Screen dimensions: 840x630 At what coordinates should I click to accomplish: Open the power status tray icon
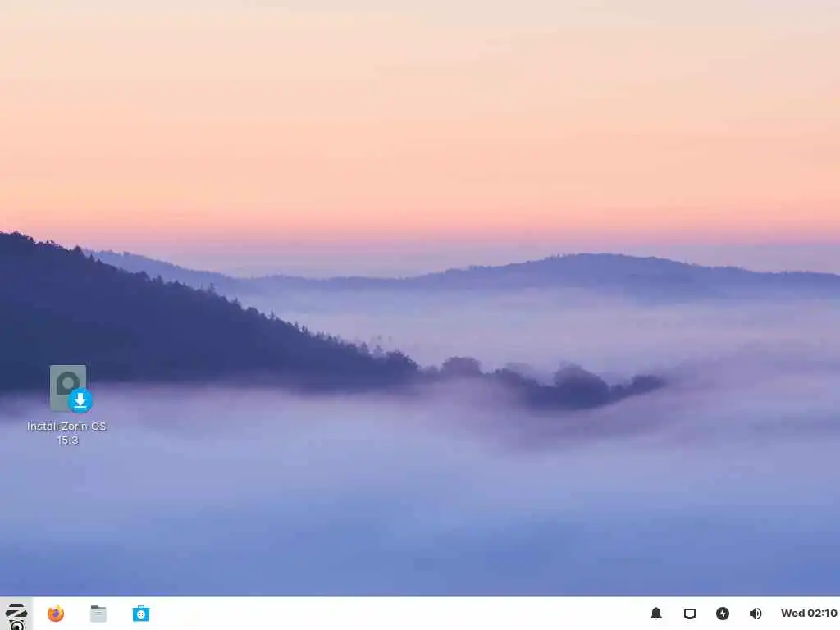point(723,614)
